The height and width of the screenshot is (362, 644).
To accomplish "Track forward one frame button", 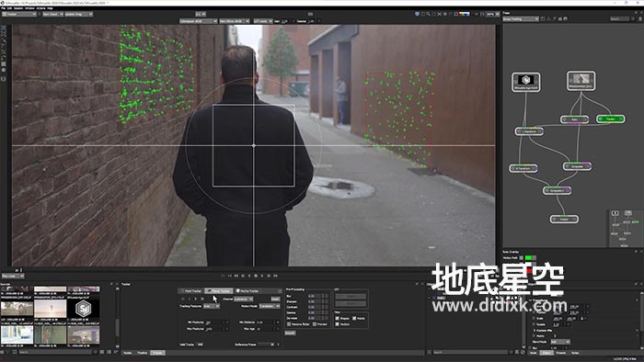I will [x=195, y=299].
